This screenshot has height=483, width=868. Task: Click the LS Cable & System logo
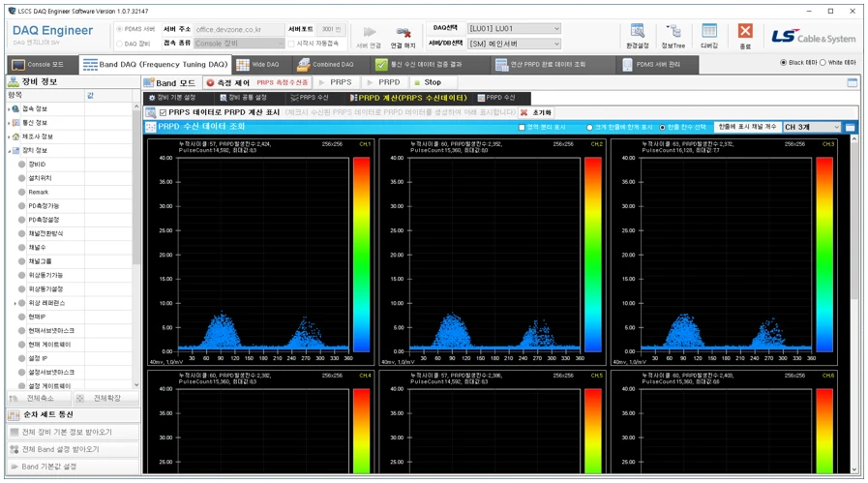[814, 37]
